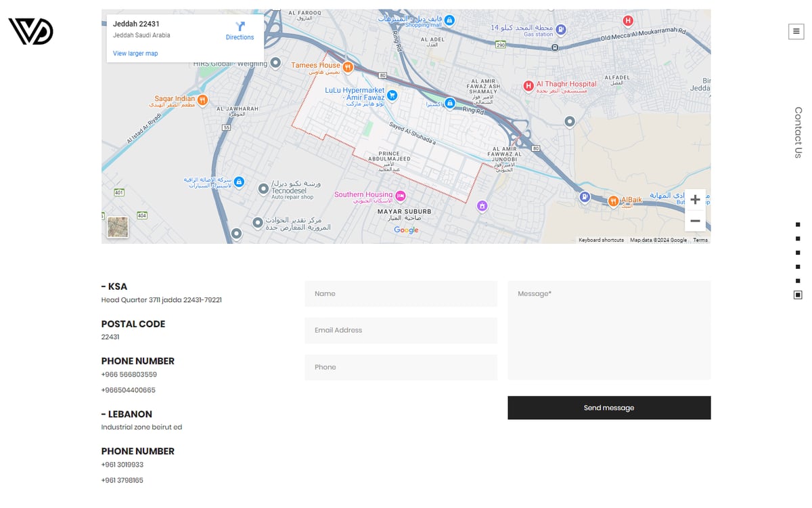Click the Southern Housing map pin
This screenshot has width=812, height=508.
(x=400, y=196)
